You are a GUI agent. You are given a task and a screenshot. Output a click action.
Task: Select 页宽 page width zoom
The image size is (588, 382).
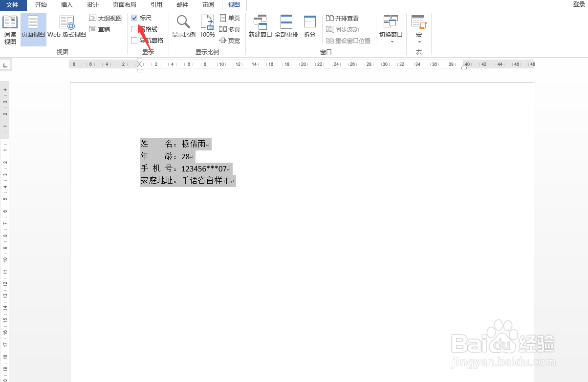coord(230,40)
